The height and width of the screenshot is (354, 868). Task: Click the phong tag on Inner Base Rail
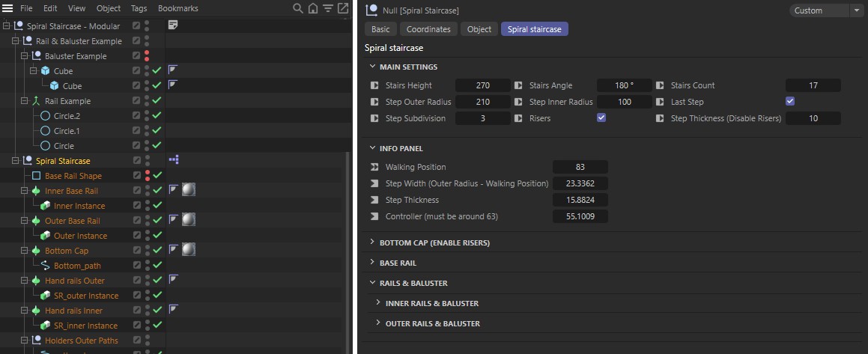coord(173,189)
